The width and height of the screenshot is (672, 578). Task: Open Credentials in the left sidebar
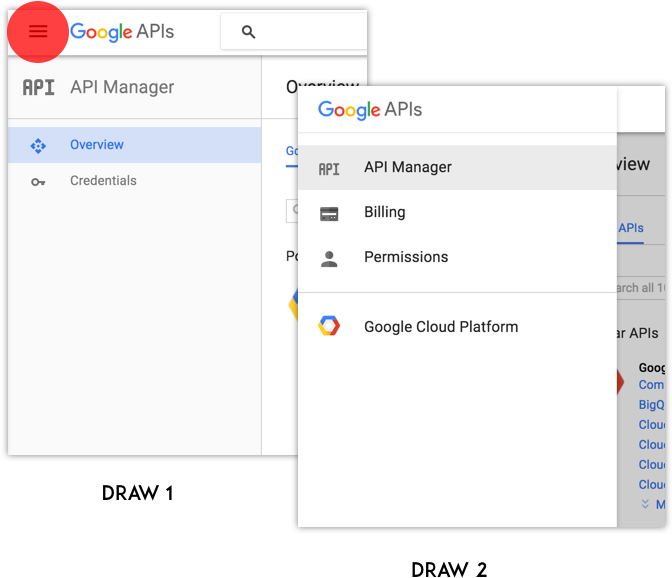(103, 181)
